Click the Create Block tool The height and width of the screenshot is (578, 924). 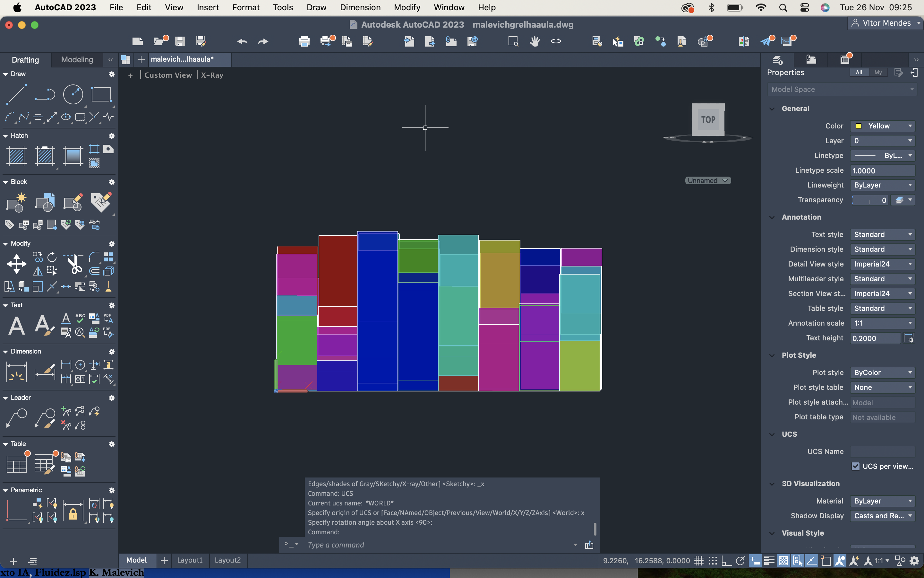pos(16,202)
